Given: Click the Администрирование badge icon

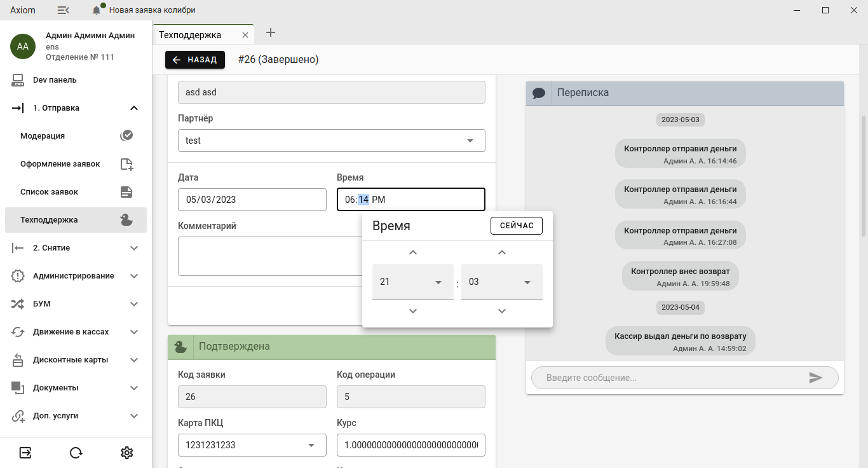Looking at the screenshot, I should [x=18, y=276].
